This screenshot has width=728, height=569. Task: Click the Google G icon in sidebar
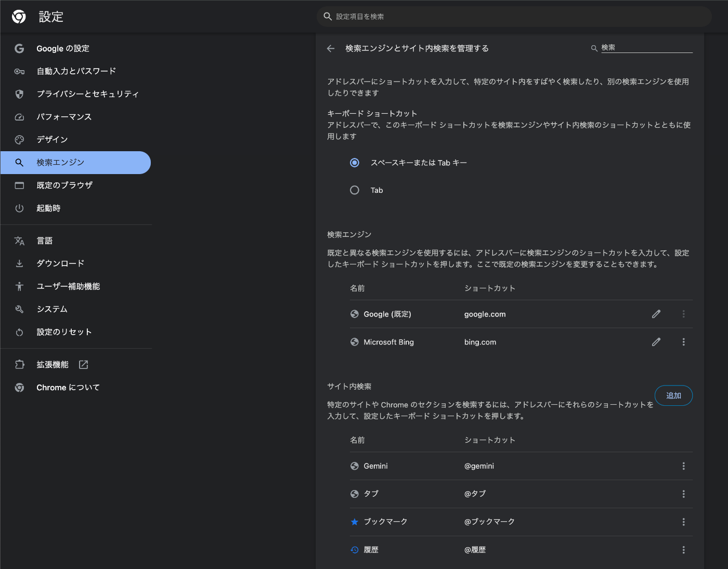[x=19, y=48]
